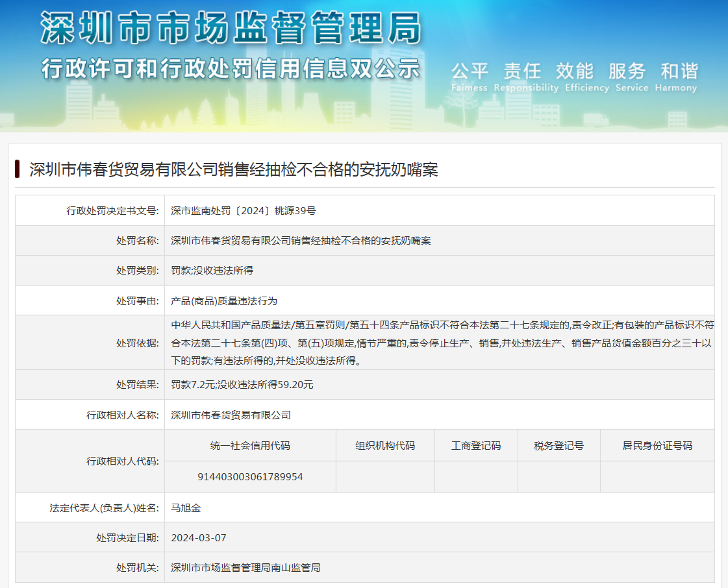728x588 pixels.
Task: Click the decision date 2024-03-07
Action: click(x=199, y=537)
